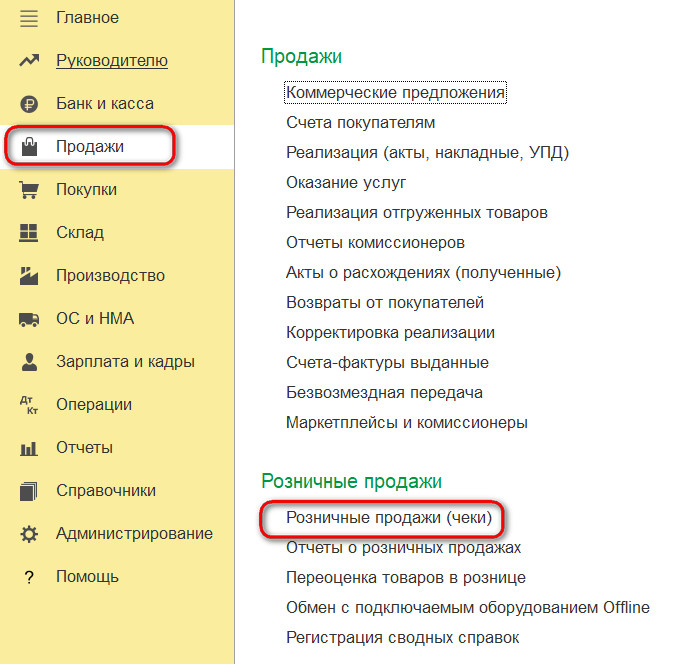Open Корректировка реализации link
Viewport: 678px width, 664px height.
(390, 333)
